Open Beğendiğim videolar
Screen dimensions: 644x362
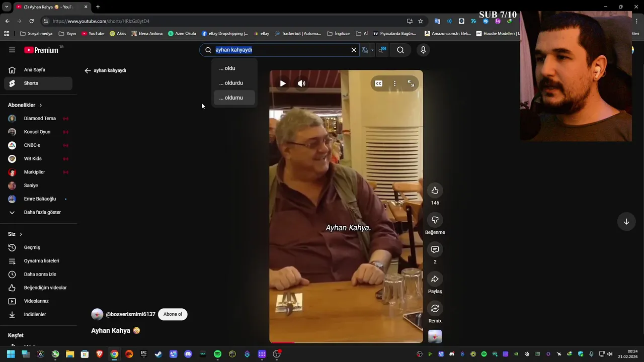[38, 288]
